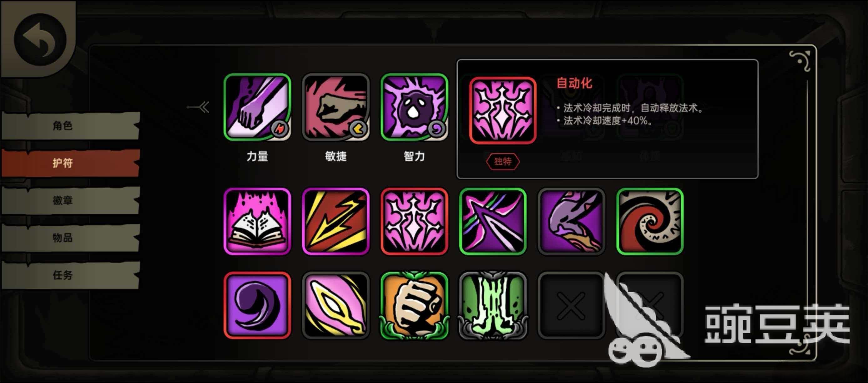The width and height of the screenshot is (868, 383).
Task: Click the 独特 unique tag label
Action: 503,161
